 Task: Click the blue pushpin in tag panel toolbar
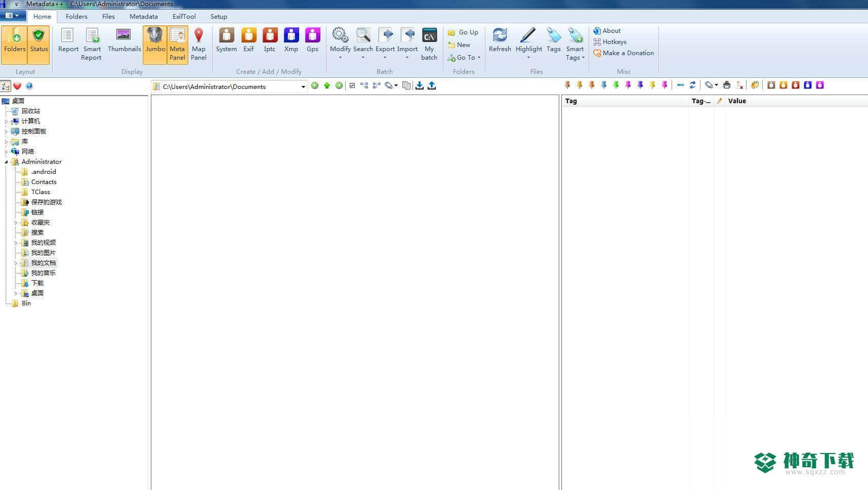coord(604,85)
